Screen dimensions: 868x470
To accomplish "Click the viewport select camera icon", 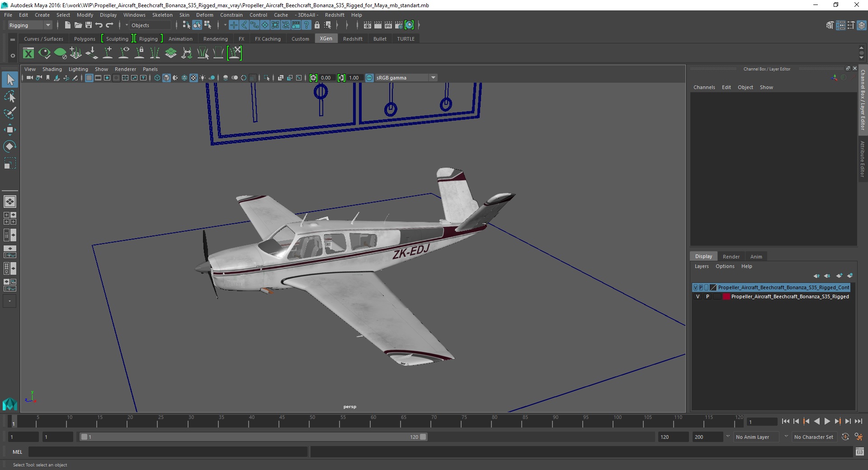I will (29, 78).
